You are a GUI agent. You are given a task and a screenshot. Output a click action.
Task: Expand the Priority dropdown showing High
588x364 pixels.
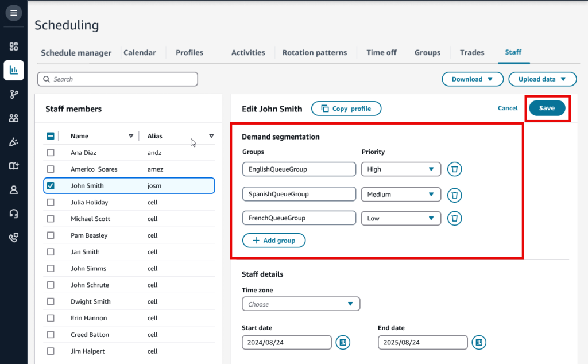[400, 169]
